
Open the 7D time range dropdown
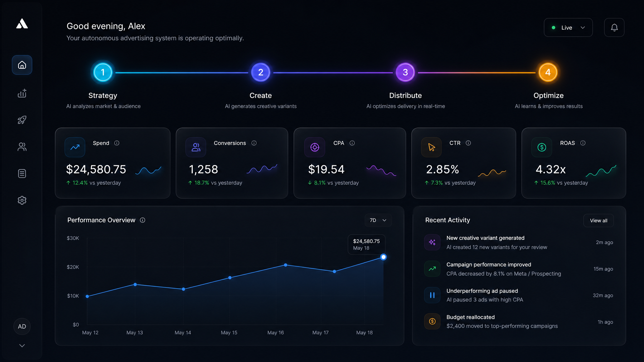click(378, 220)
